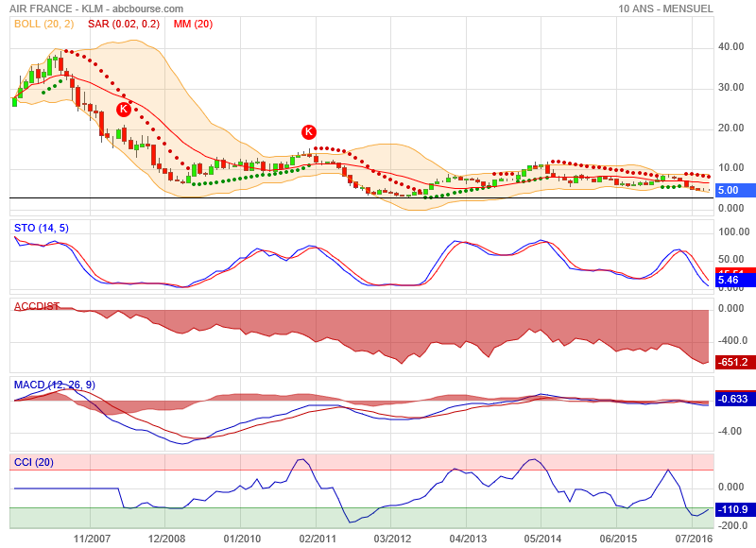
Task: Click the -4.00 MACD axis label
Action: tap(730, 431)
